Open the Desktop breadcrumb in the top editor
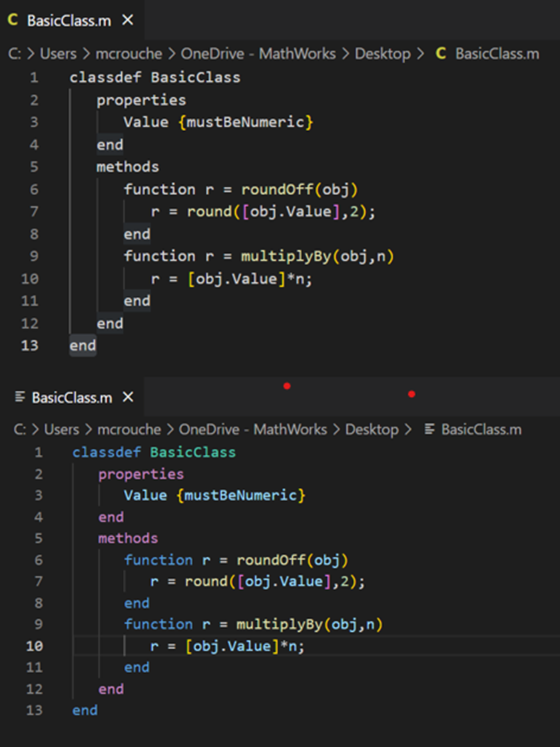 click(382, 54)
